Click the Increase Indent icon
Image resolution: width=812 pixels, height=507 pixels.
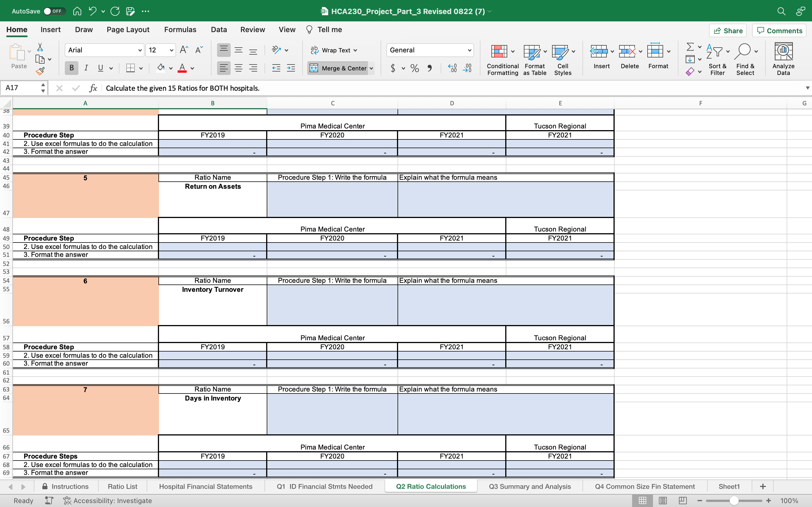291,68
